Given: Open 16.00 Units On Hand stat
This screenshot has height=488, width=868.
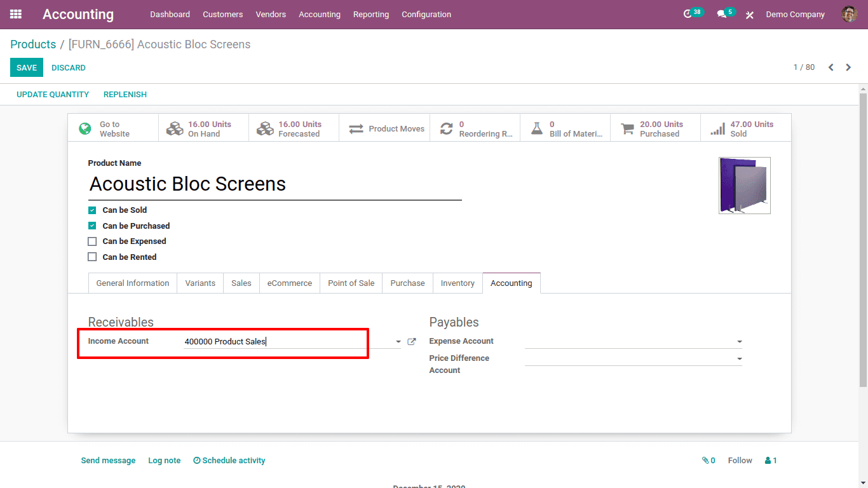Looking at the screenshot, I should coord(203,129).
